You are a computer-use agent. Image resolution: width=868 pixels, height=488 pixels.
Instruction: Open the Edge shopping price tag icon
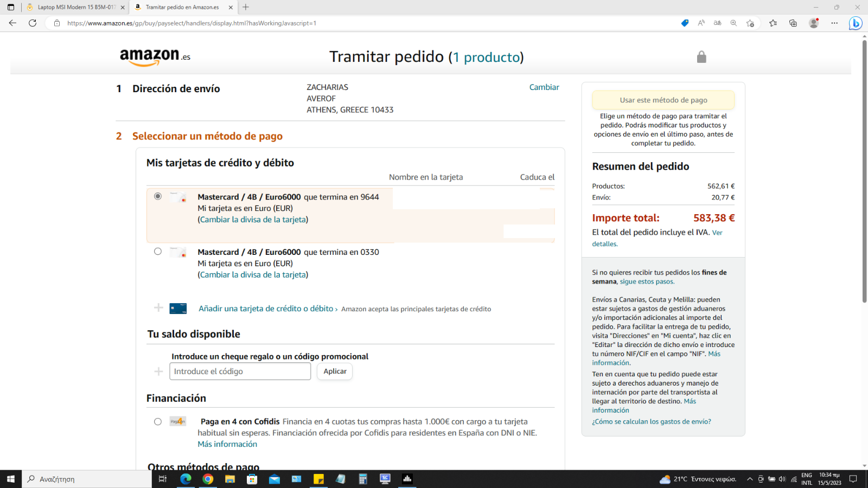(x=685, y=23)
